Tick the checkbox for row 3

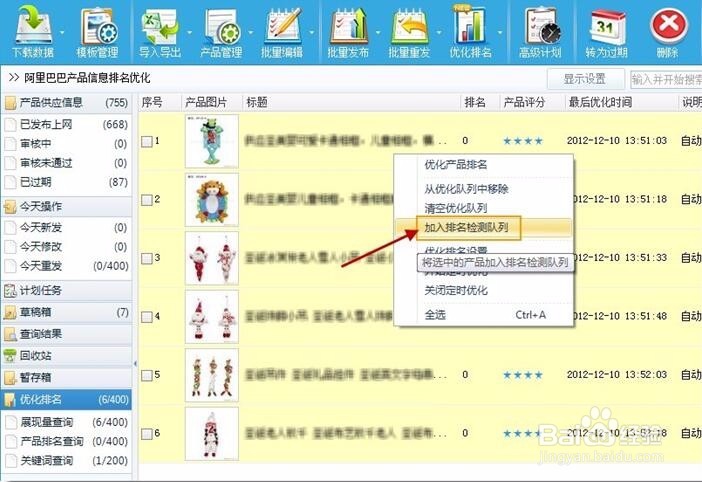[x=147, y=259]
